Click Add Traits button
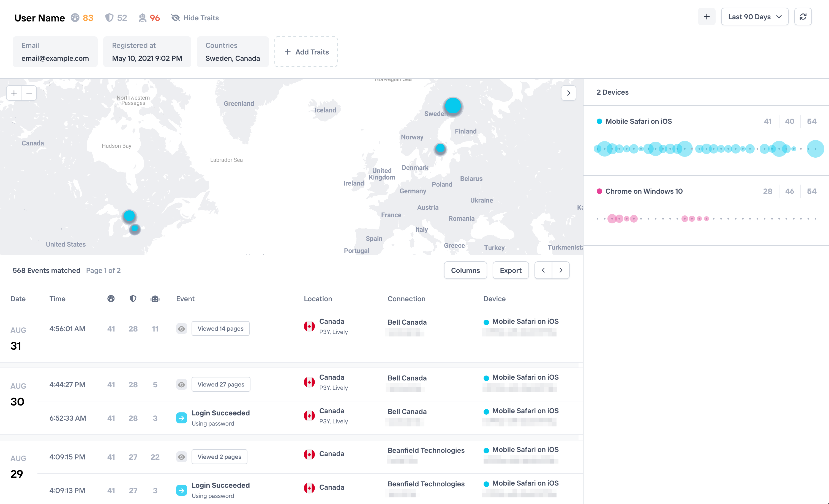829x504 pixels. click(x=306, y=52)
